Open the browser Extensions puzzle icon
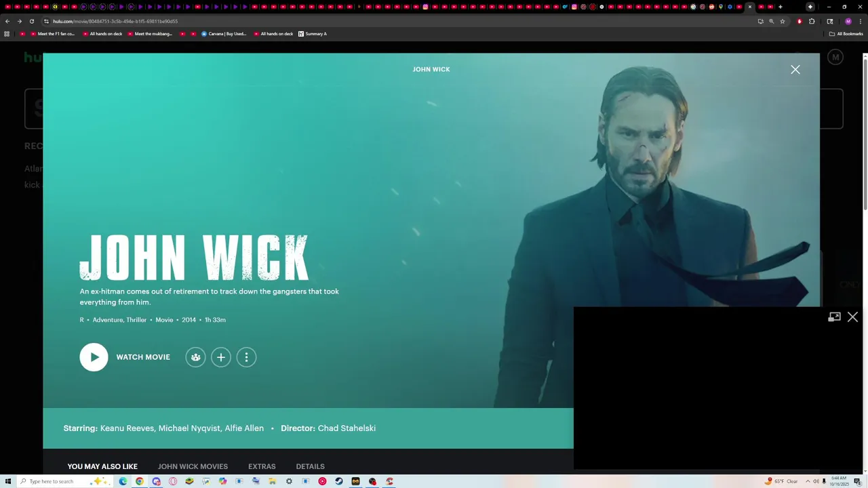 [x=812, y=21]
